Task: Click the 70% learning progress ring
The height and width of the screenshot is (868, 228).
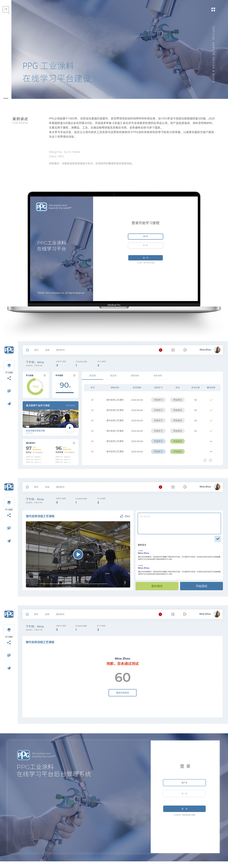Action: coord(35,387)
